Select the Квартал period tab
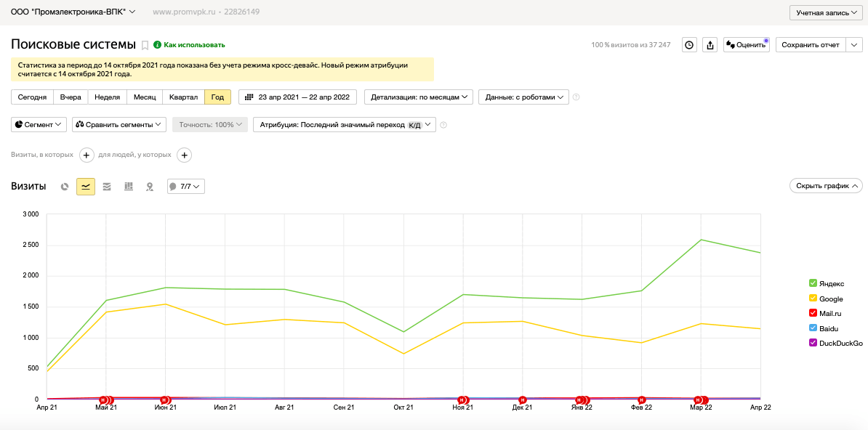This screenshot has height=430, width=868. [183, 97]
